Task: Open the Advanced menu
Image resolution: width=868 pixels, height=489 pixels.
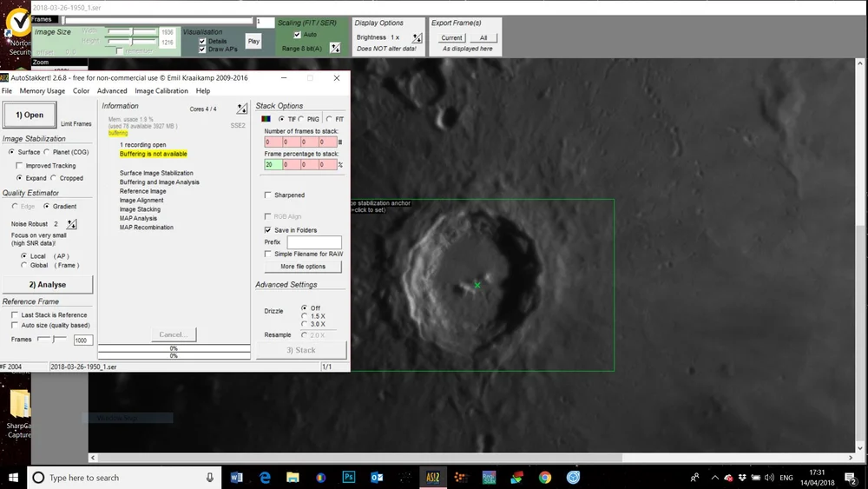Action: (x=112, y=91)
